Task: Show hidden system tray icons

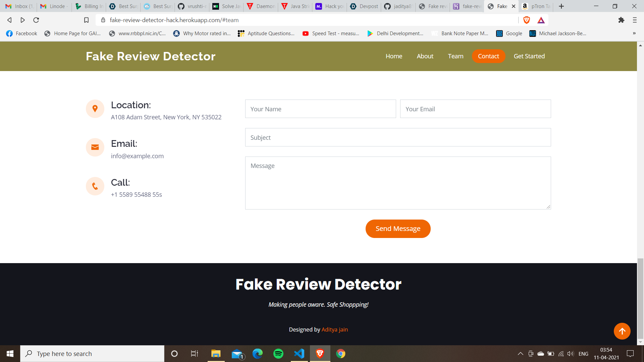Action: pyautogui.click(x=520, y=354)
